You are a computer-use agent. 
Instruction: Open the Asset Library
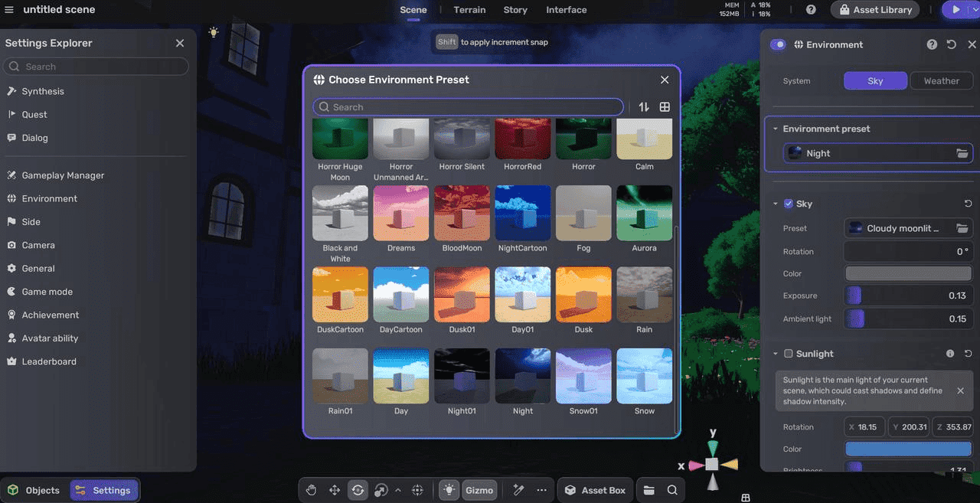click(875, 10)
